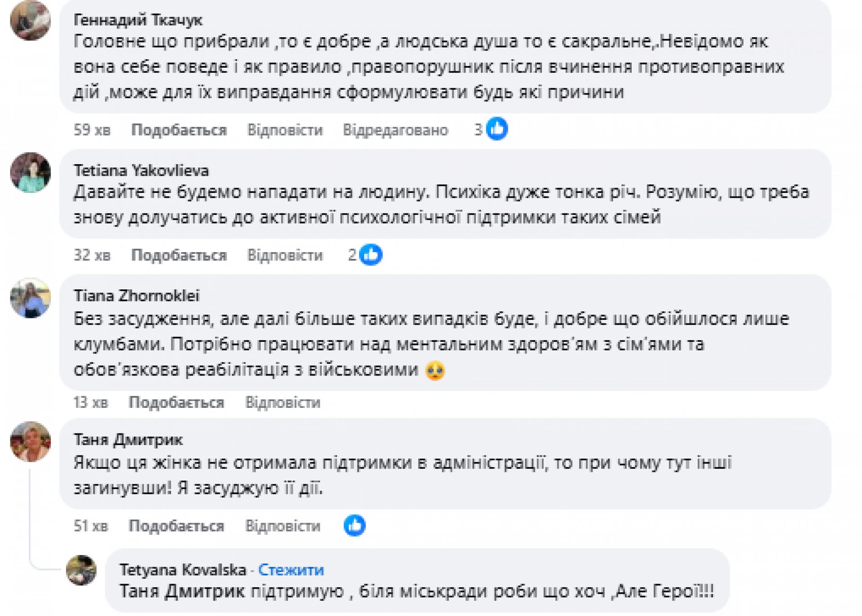Click the like reaction icon under Геннадий Ткачук's comment
Screen dimensions: 862x616
click(x=497, y=129)
